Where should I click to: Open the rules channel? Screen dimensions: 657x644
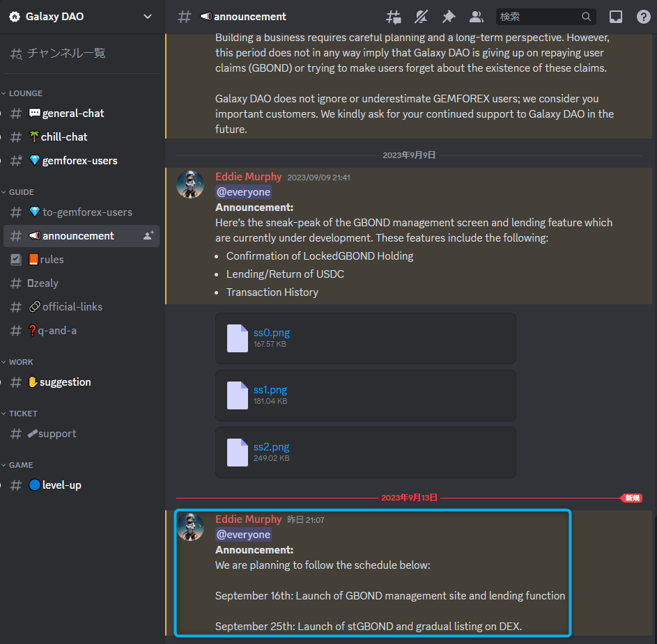82,260
